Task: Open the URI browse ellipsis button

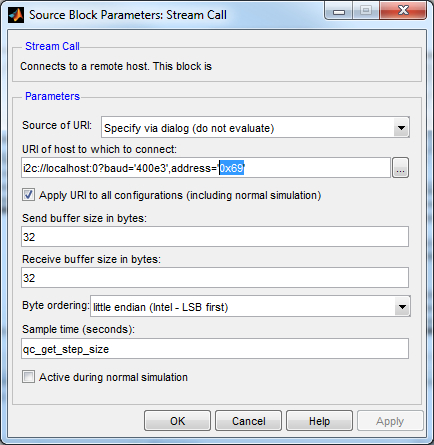Action: (400, 168)
